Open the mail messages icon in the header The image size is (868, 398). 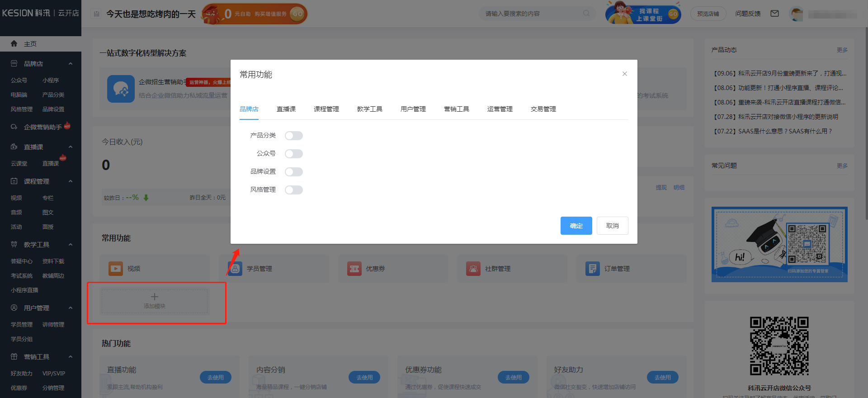tap(774, 14)
